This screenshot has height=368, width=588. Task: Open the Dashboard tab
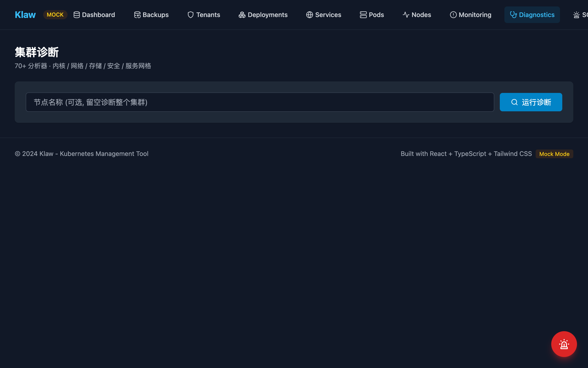point(94,15)
